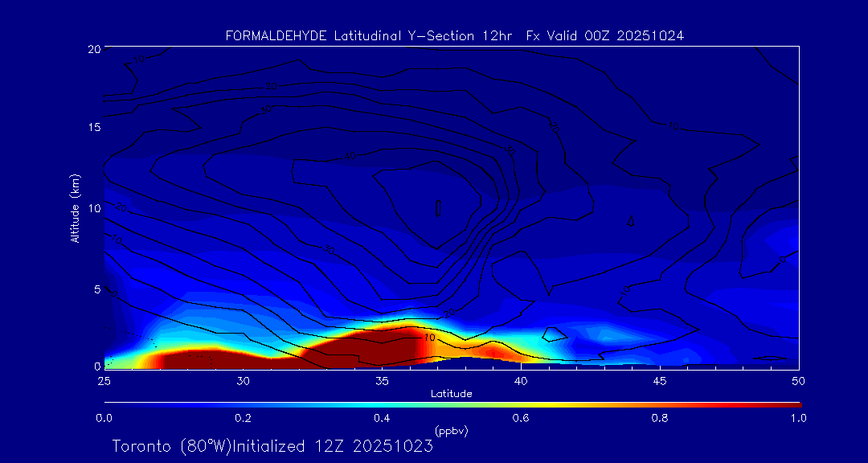Click the colorbar's 0.8 tick label

660,418
